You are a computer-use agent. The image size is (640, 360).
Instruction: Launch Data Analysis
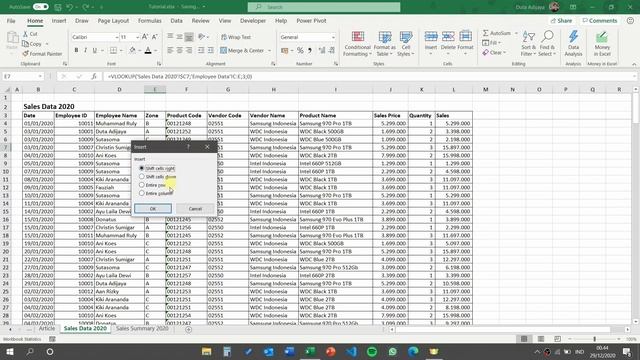coord(573,44)
